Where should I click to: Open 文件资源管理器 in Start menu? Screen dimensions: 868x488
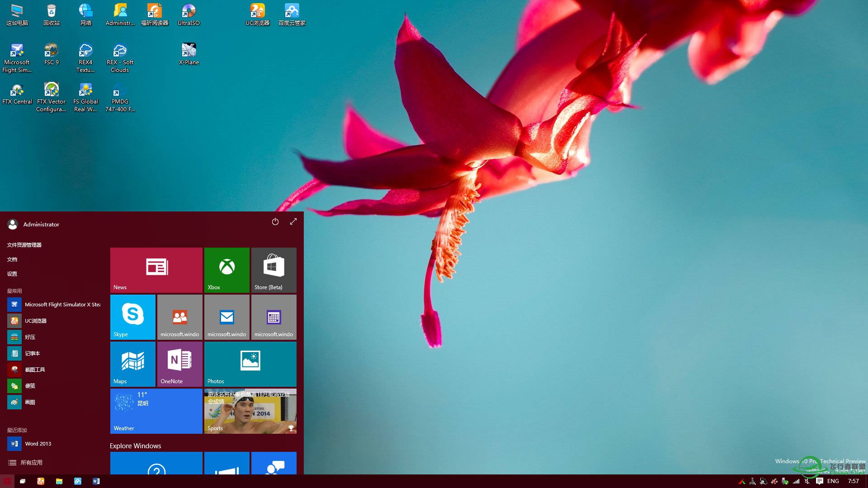tap(24, 245)
